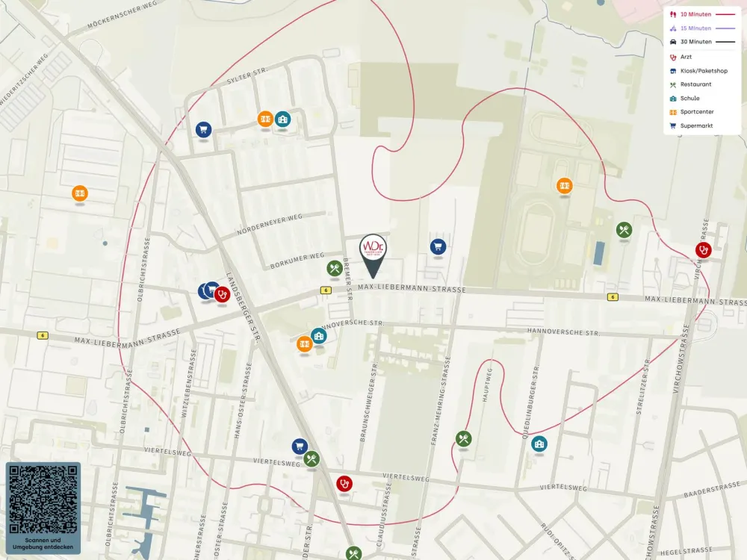Click the sports center marker west of Olbrichtstrasse
This screenshot has width=747, height=560.
pos(80,193)
